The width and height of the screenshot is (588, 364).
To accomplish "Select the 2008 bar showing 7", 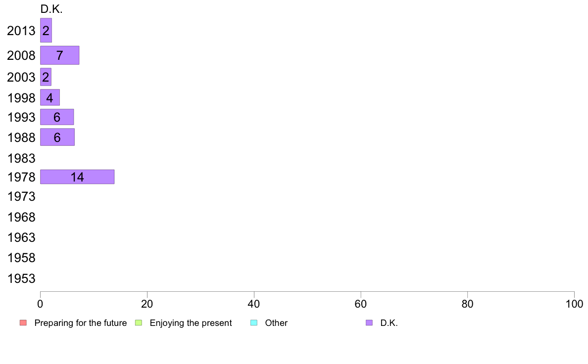I will [59, 55].
